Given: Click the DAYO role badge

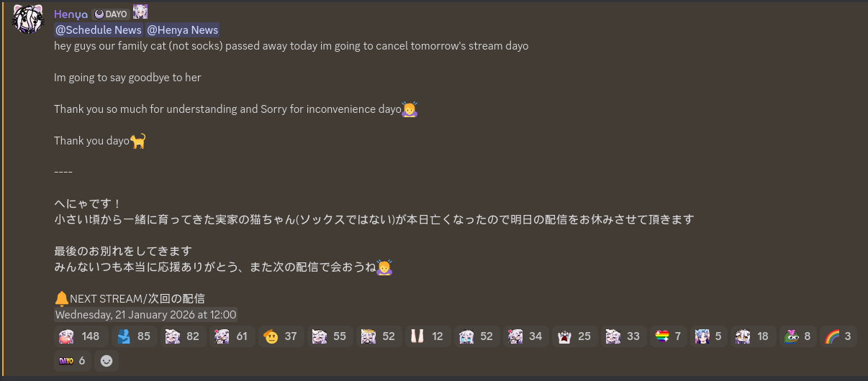Looking at the screenshot, I should (111, 14).
